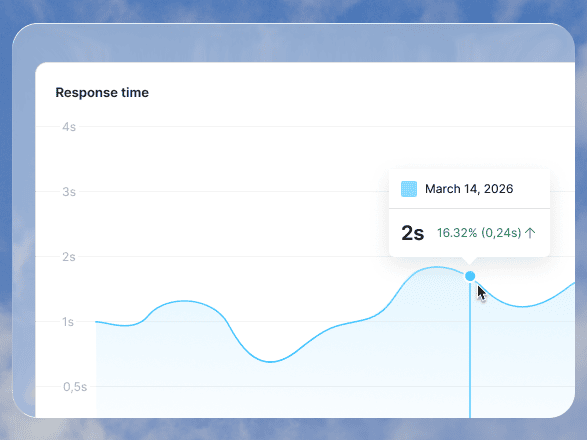Screen dimensions: 587x440
Task: Click the 0,5s y-axis label
Action: click(75, 387)
